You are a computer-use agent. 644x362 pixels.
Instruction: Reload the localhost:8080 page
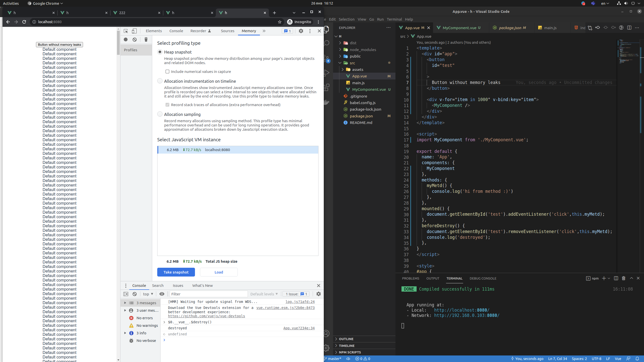pyautogui.click(x=24, y=22)
